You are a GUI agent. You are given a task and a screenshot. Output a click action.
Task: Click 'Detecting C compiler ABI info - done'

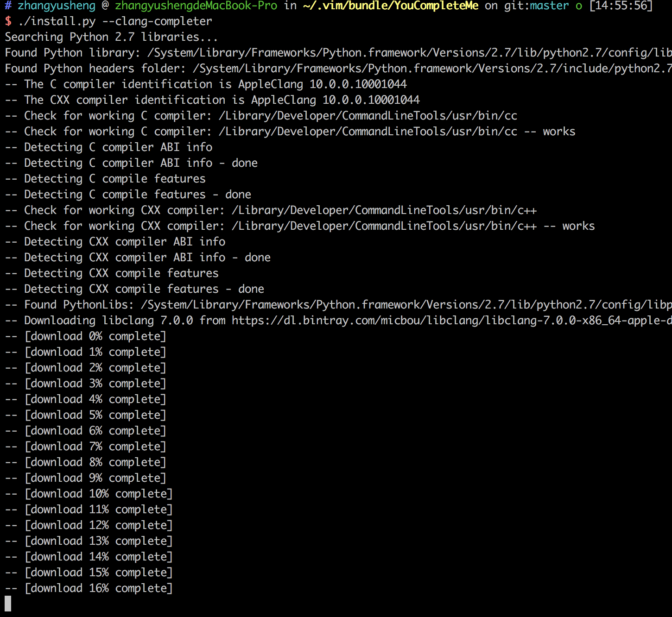[x=131, y=163]
